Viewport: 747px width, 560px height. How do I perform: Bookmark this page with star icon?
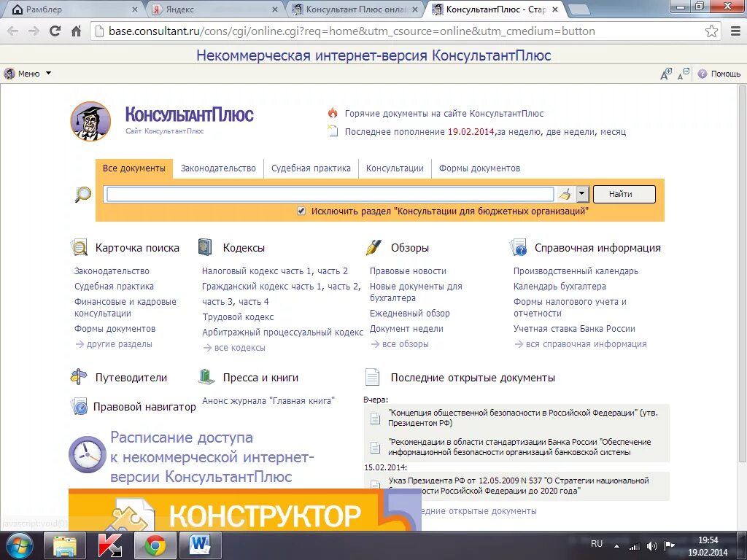pos(711,31)
